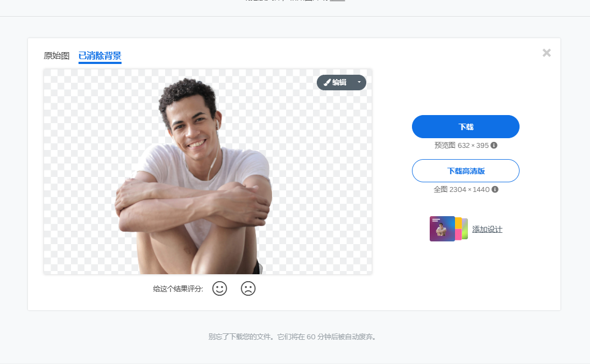Image resolution: width=590 pixels, height=364 pixels.
Task: Click the person thumbnail in the design preview icon
Action: click(442, 230)
